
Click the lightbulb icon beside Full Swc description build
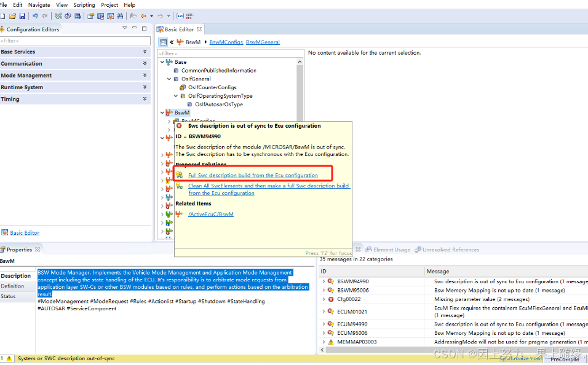tap(180, 175)
